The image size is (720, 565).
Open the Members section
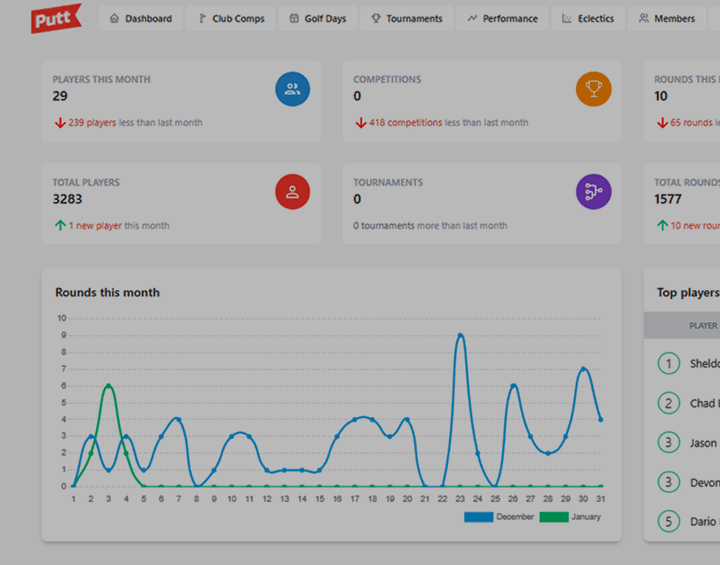tap(667, 18)
